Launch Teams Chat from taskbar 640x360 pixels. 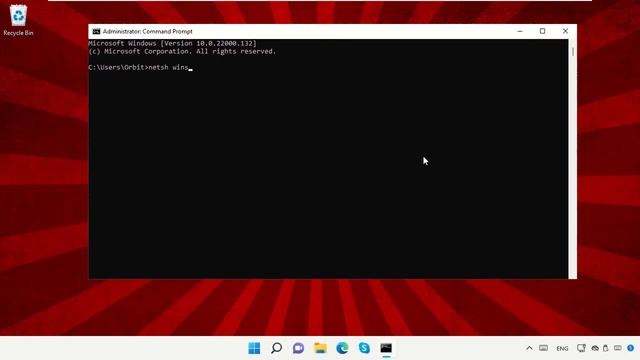pyautogui.click(x=298, y=348)
